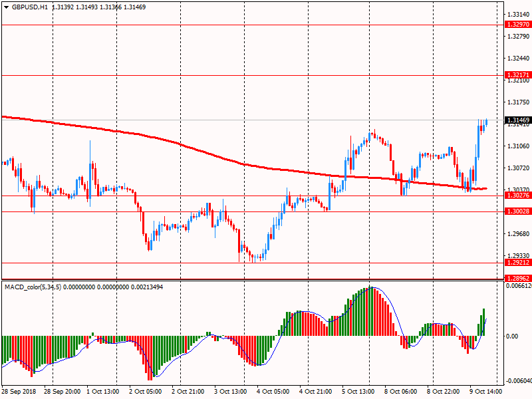Select the 1.30028 red price level label
Screen dimensions: 532x399
pyautogui.click(x=518, y=211)
